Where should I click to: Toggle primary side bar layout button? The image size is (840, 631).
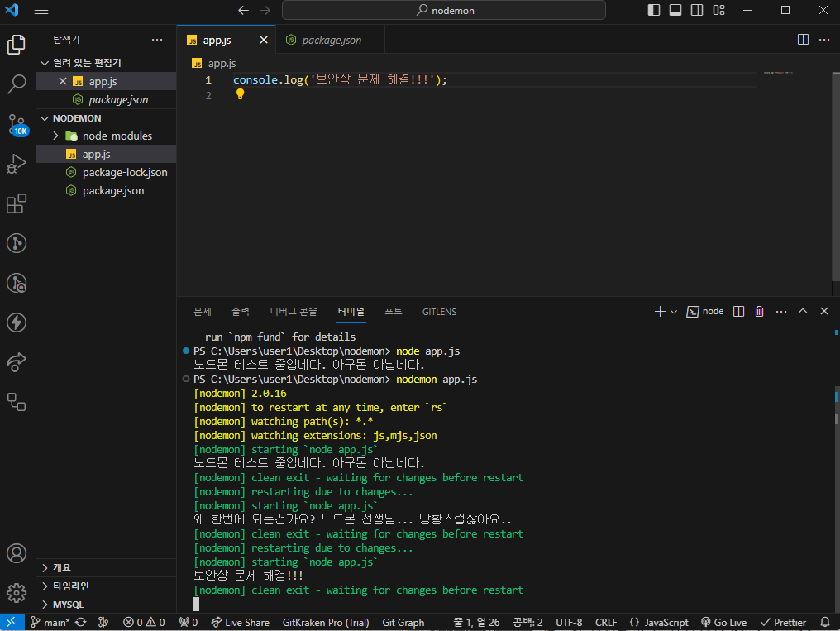(x=654, y=10)
